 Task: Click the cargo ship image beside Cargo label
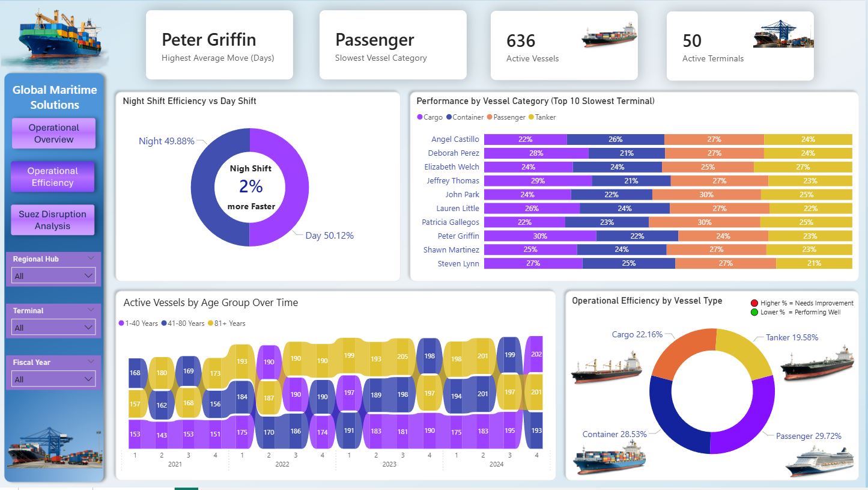605,367
